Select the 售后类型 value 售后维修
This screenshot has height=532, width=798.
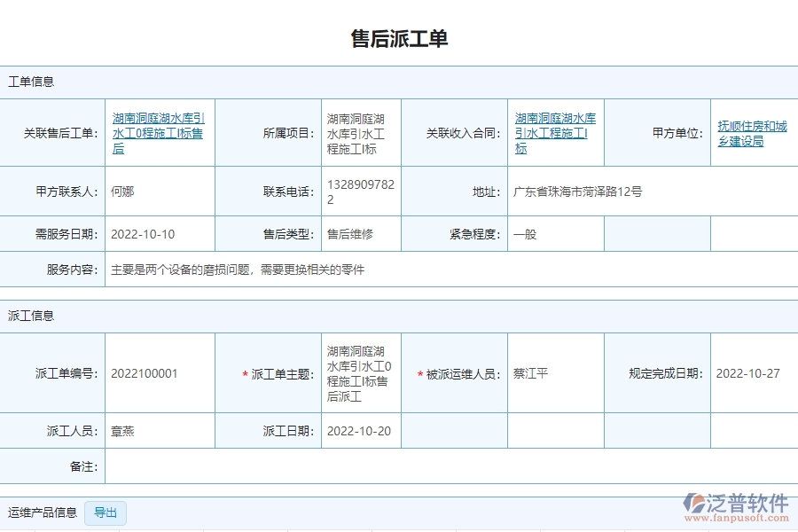[351, 234]
